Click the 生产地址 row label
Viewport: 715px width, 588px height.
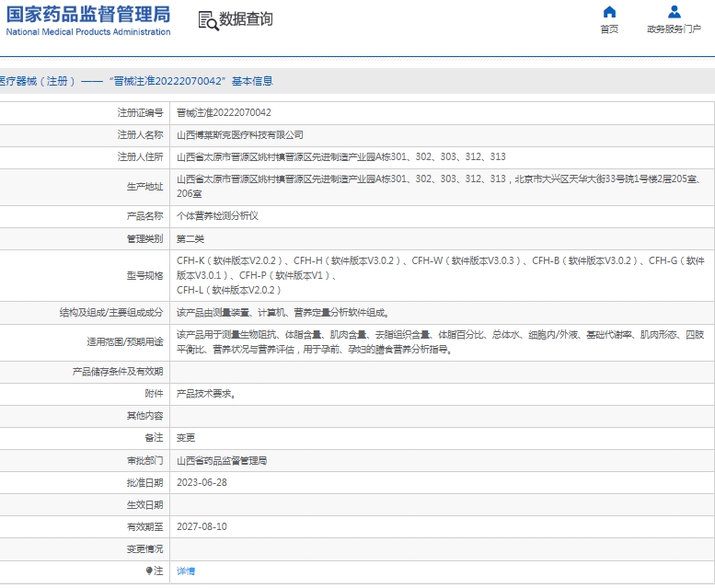click(144, 187)
